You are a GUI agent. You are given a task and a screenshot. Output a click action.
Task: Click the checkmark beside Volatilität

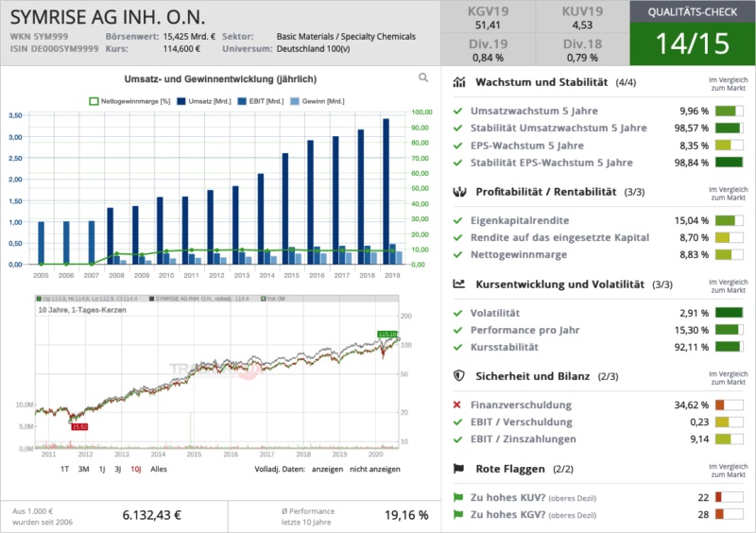point(457,313)
